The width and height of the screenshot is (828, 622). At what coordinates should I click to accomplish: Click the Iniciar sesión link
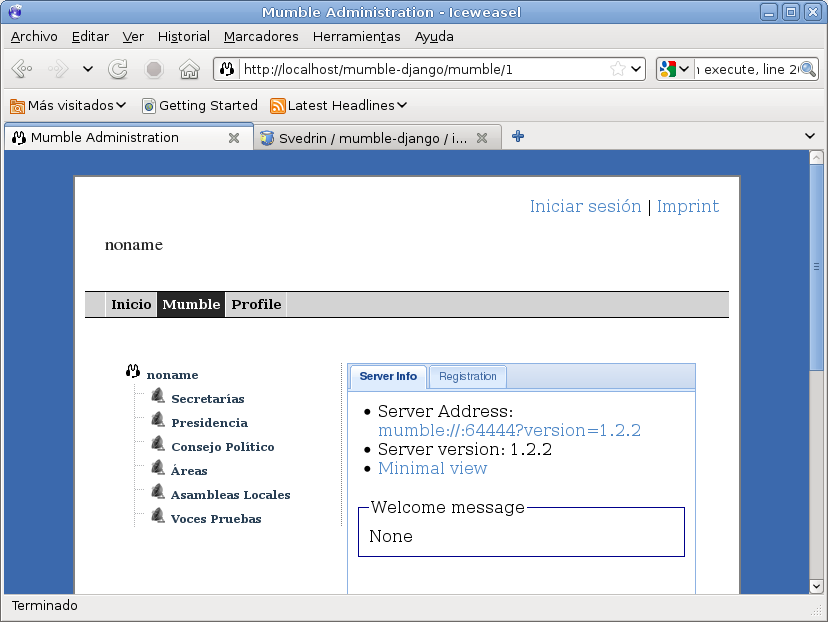[x=585, y=207]
